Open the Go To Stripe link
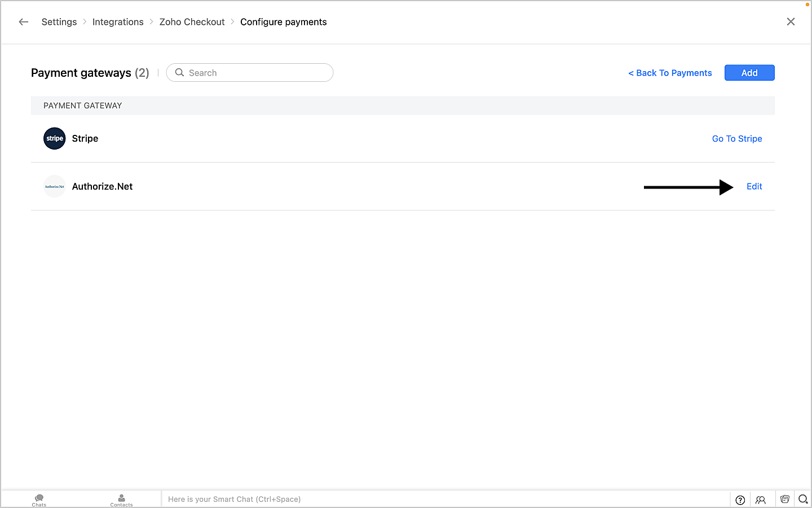Viewport: 812px width, 508px height. click(737, 139)
